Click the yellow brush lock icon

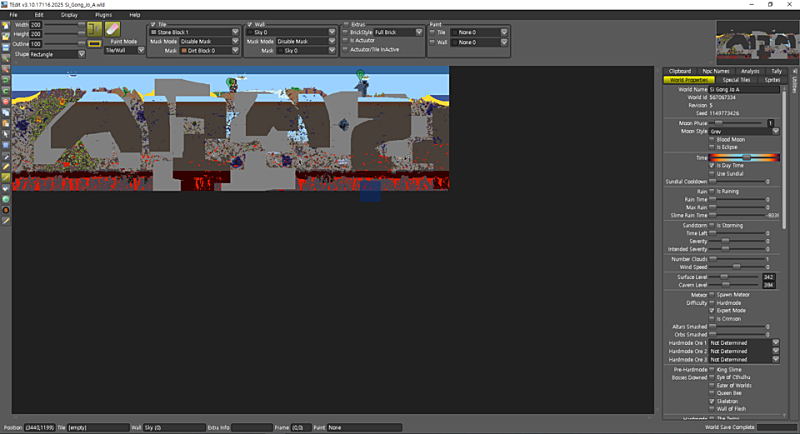tap(94, 29)
